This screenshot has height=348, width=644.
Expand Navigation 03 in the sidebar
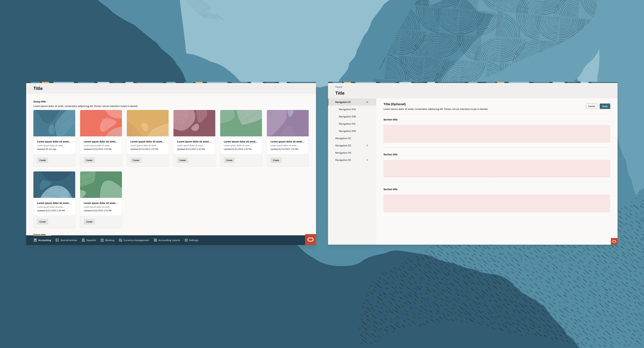click(x=367, y=145)
